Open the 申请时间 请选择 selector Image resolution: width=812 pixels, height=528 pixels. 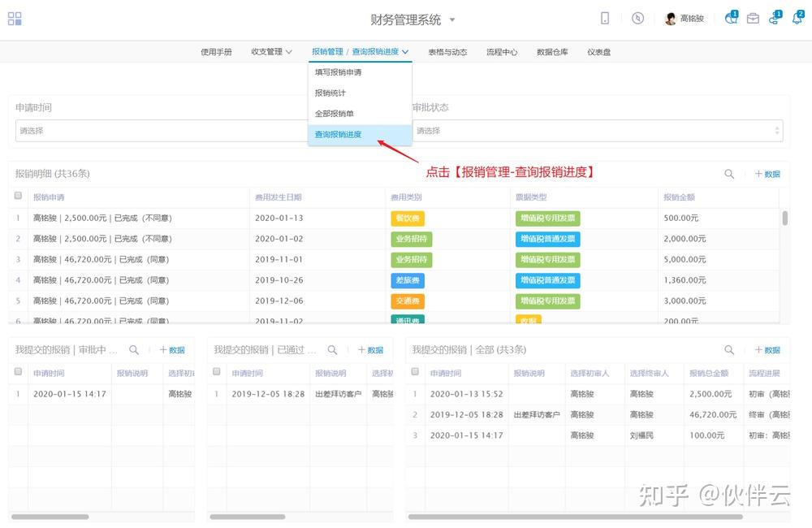pyautogui.click(x=162, y=131)
